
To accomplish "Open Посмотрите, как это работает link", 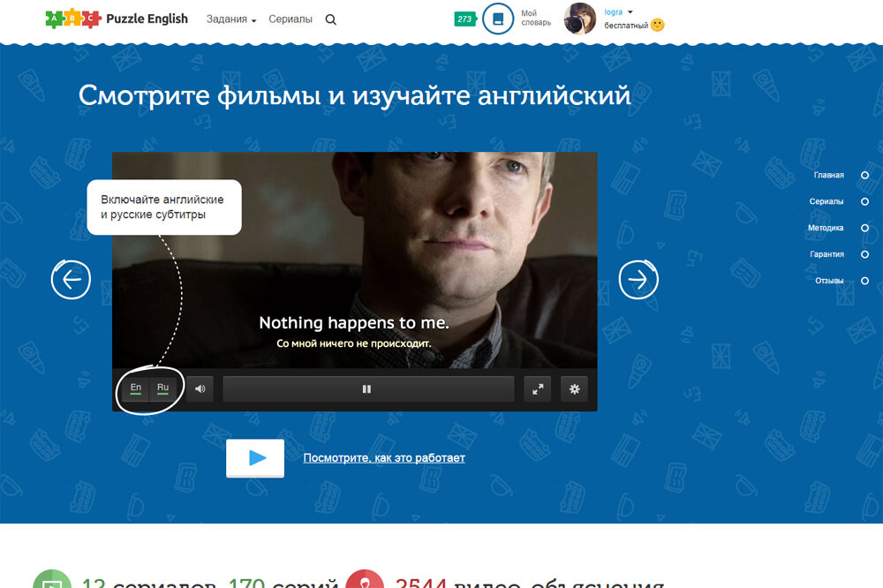I will point(384,458).
